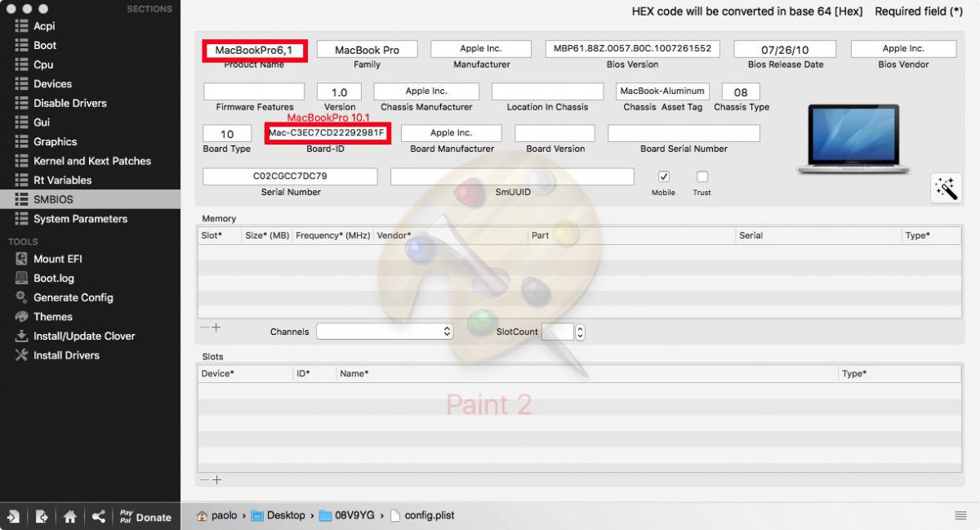Open Generate Config tool
Image resolution: width=980 pixels, height=530 pixels.
(73, 298)
